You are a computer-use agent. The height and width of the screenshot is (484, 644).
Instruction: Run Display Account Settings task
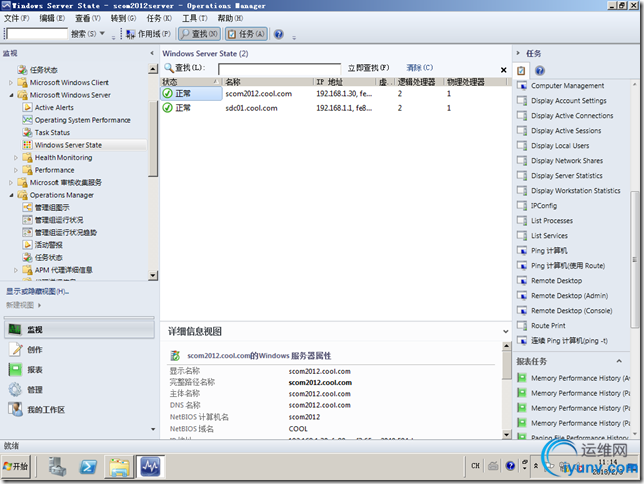[568, 101]
